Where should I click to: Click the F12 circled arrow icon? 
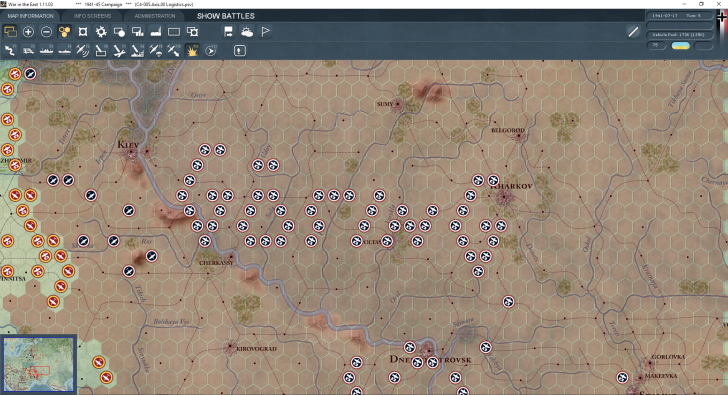(x=210, y=50)
